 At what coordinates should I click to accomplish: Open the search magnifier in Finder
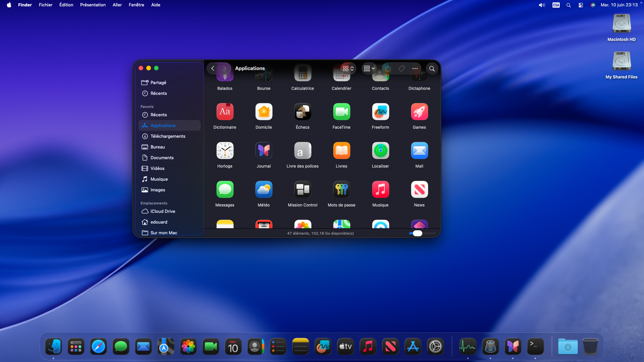pyautogui.click(x=432, y=68)
